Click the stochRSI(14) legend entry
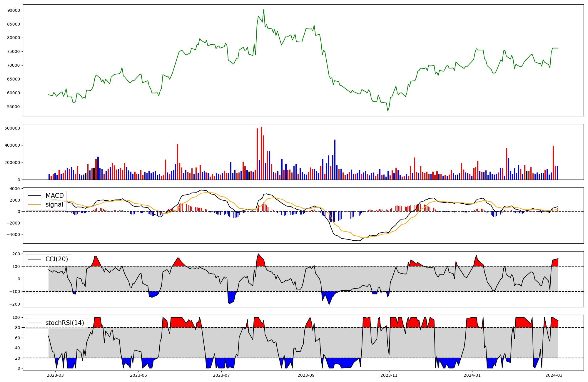 (x=65, y=323)
